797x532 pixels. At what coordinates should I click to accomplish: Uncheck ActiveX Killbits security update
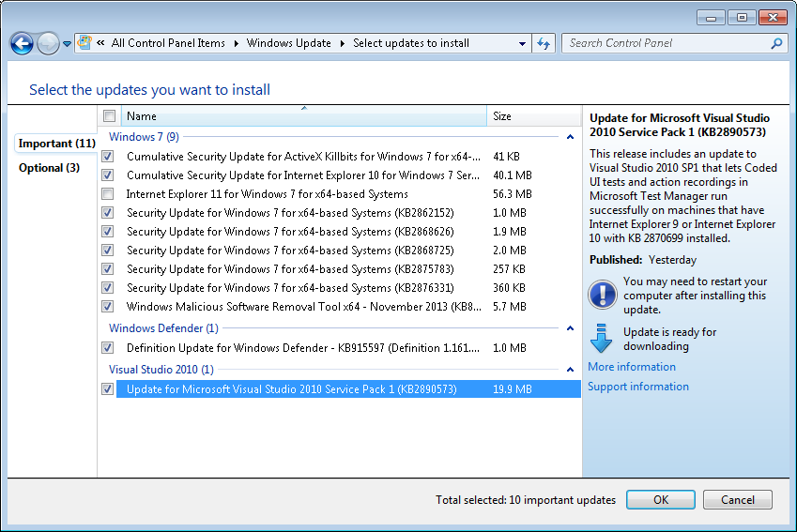click(108, 157)
